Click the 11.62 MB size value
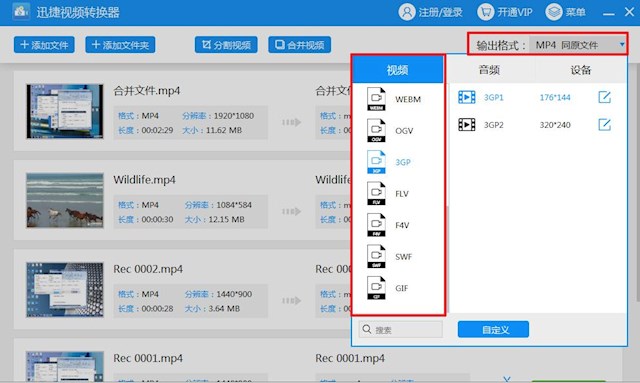Viewport: 640px width, 383px height. pos(224,130)
